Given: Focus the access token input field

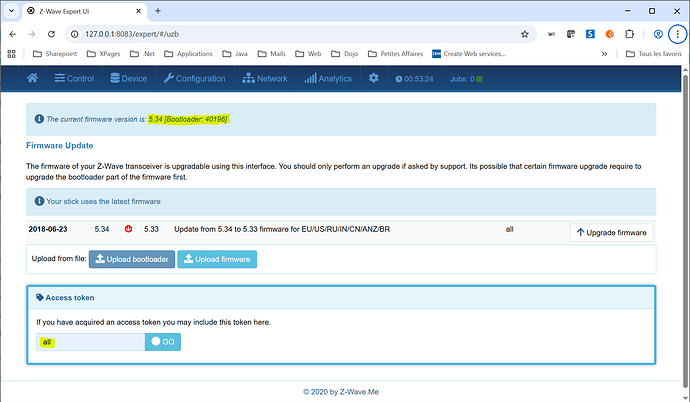Looking at the screenshot, I should click(x=91, y=342).
